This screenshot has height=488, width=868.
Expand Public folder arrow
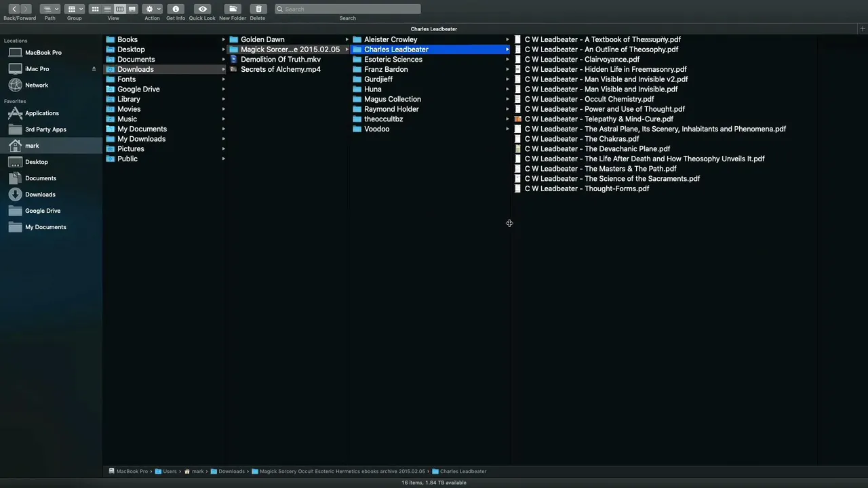(x=223, y=159)
